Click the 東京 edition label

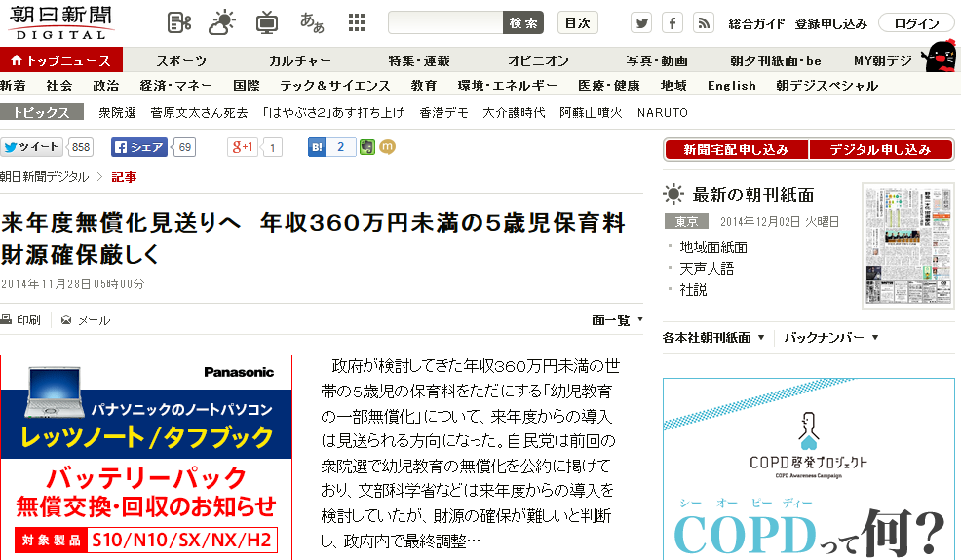click(x=686, y=222)
